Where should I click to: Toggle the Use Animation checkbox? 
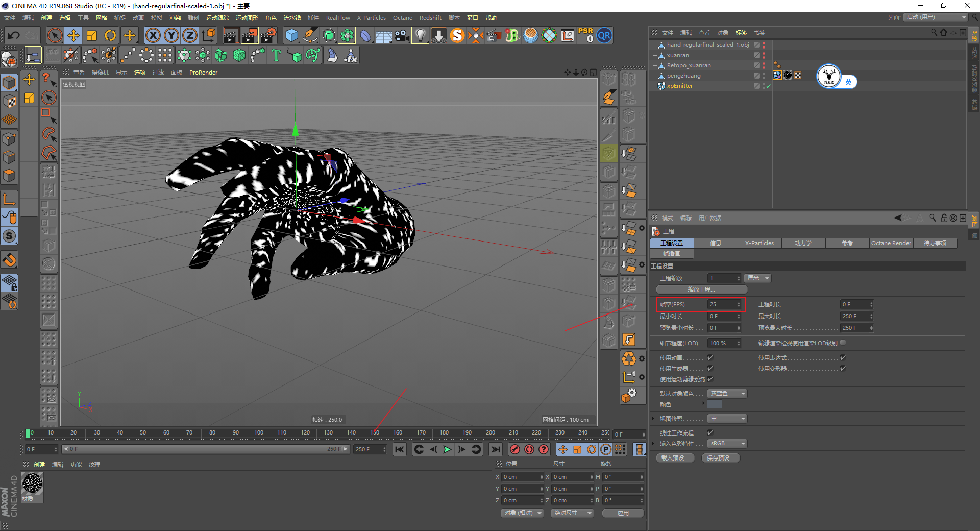(710, 358)
